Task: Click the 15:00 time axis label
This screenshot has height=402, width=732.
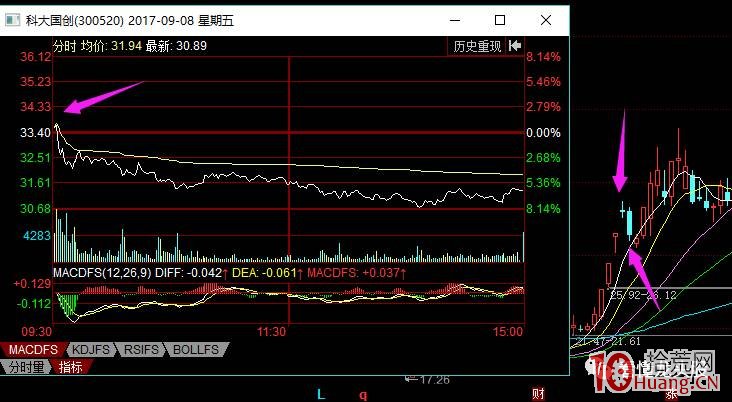Action: tap(508, 331)
